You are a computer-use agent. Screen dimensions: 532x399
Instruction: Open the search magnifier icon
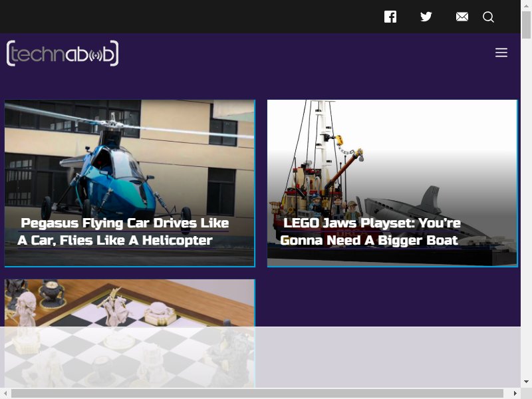click(x=488, y=17)
